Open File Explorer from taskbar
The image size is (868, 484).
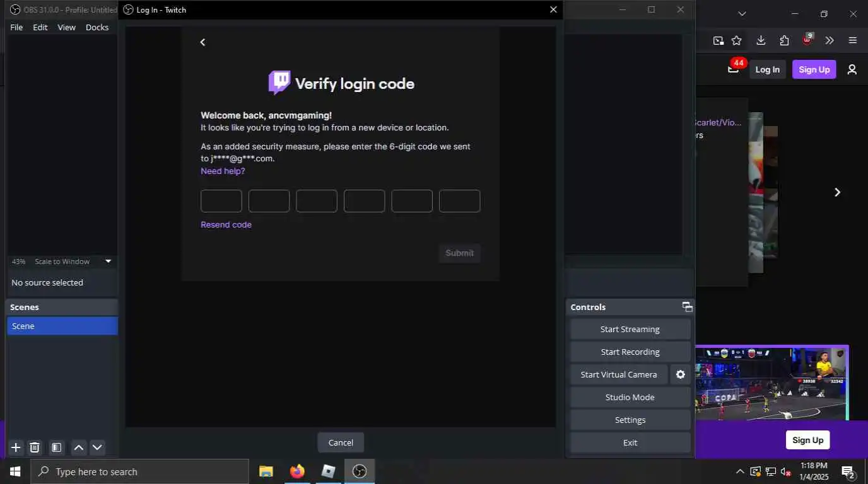point(266,471)
